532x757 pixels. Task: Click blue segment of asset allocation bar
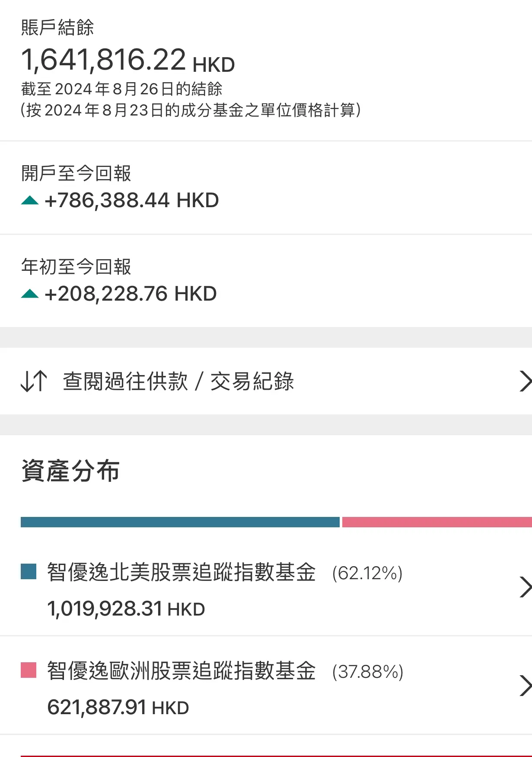click(x=180, y=522)
